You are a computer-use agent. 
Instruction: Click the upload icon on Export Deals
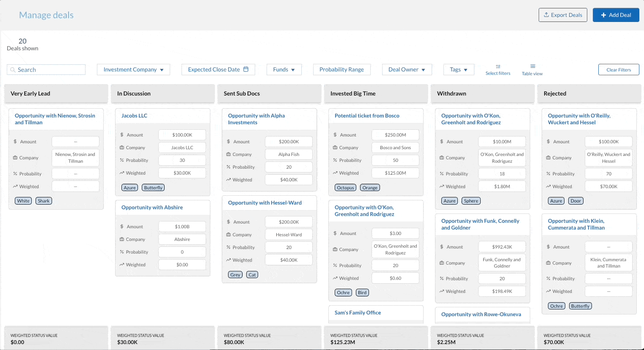[x=546, y=15]
